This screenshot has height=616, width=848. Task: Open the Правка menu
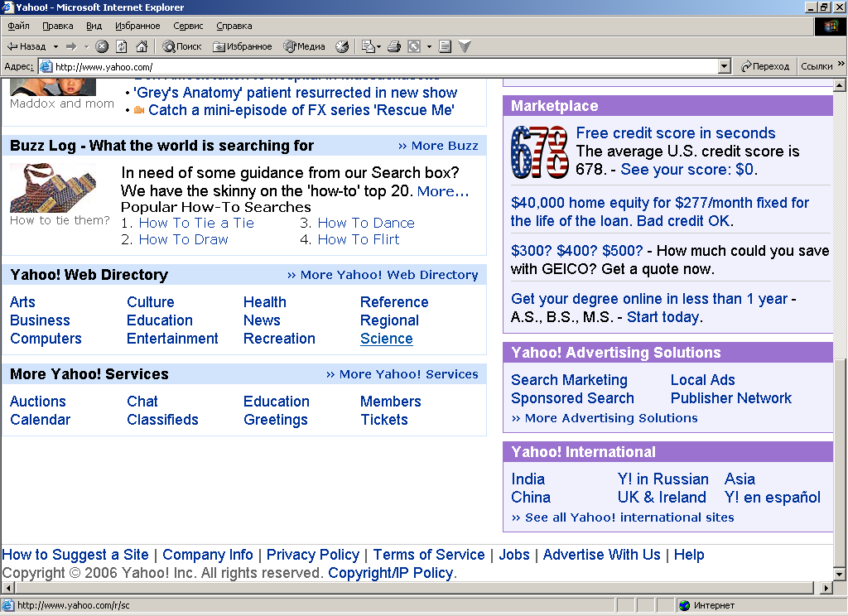pyautogui.click(x=58, y=26)
